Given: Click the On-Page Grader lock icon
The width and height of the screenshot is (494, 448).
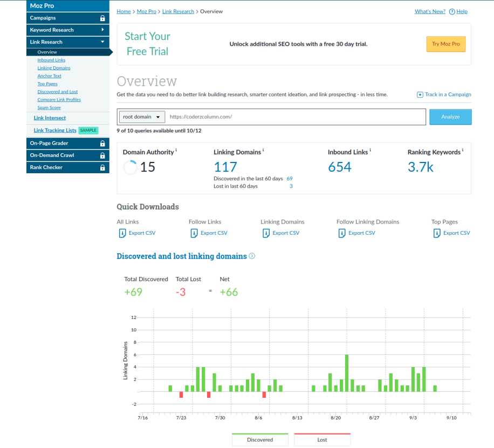Looking at the screenshot, I should tap(102, 144).
